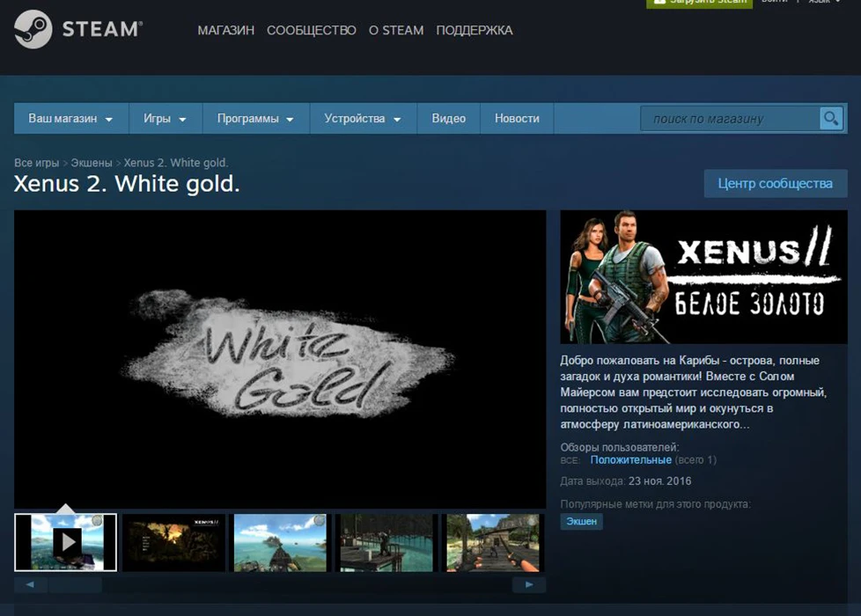The height and width of the screenshot is (616, 861).
Task: Open the О STEAM menu item
Action: click(x=396, y=30)
